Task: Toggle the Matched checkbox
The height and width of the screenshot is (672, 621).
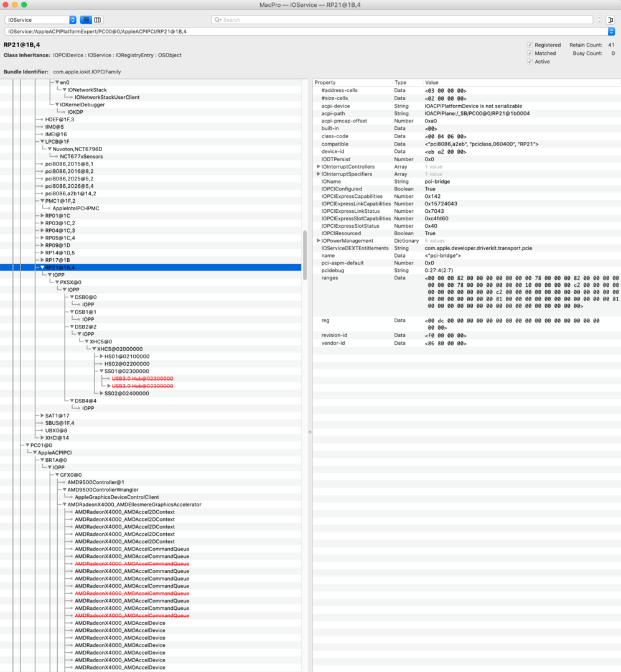Action: tap(530, 54)
